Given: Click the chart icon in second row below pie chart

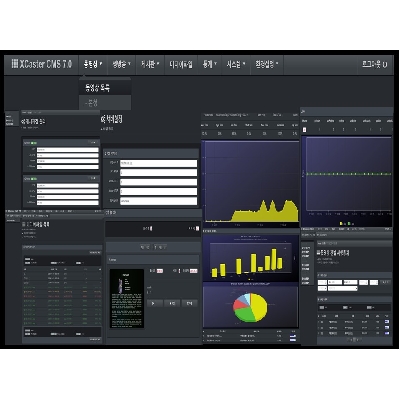Looking at the screenshot, I should pos(293,340).
